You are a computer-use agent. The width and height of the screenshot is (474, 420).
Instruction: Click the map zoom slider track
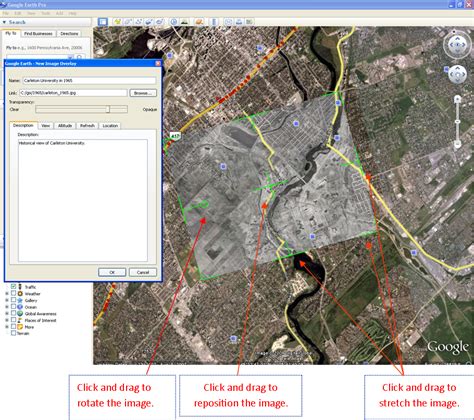[x=458, y=122]
